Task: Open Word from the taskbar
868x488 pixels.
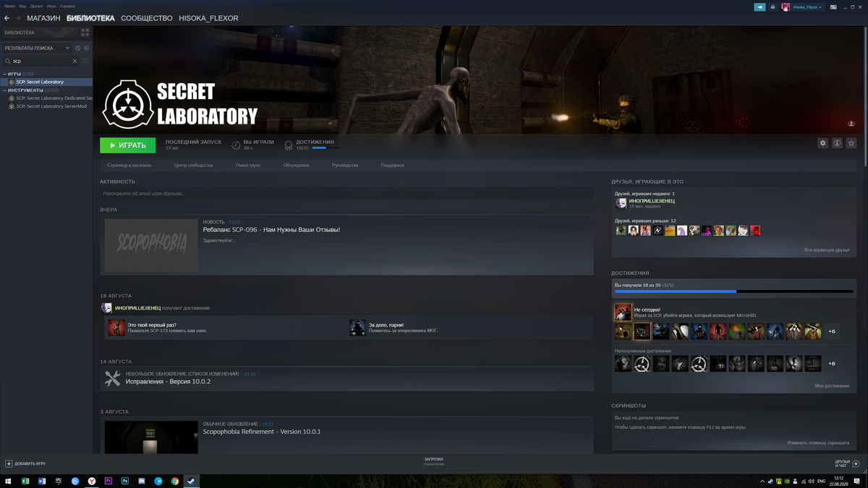Action: coord(42,481)
